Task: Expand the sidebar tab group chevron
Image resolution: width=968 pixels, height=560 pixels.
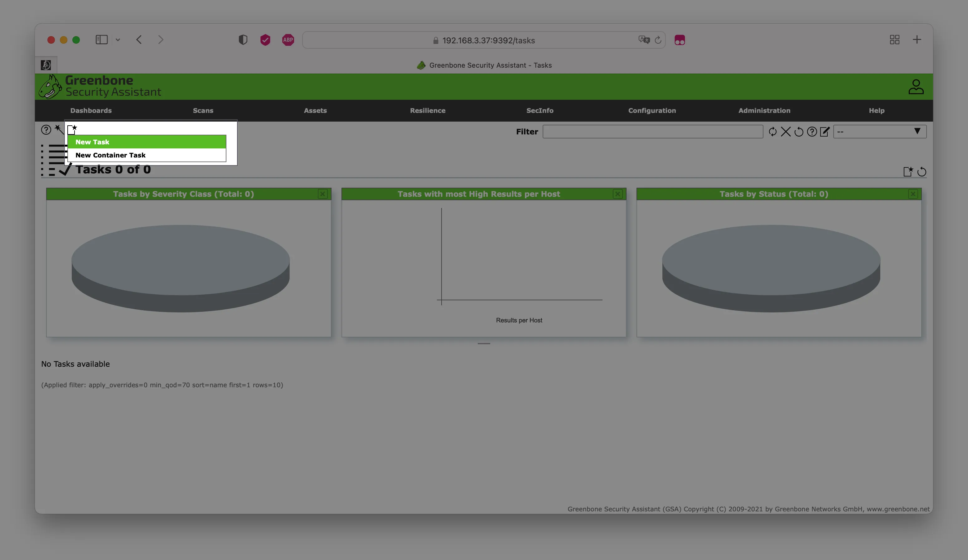Action: (118, 40)
